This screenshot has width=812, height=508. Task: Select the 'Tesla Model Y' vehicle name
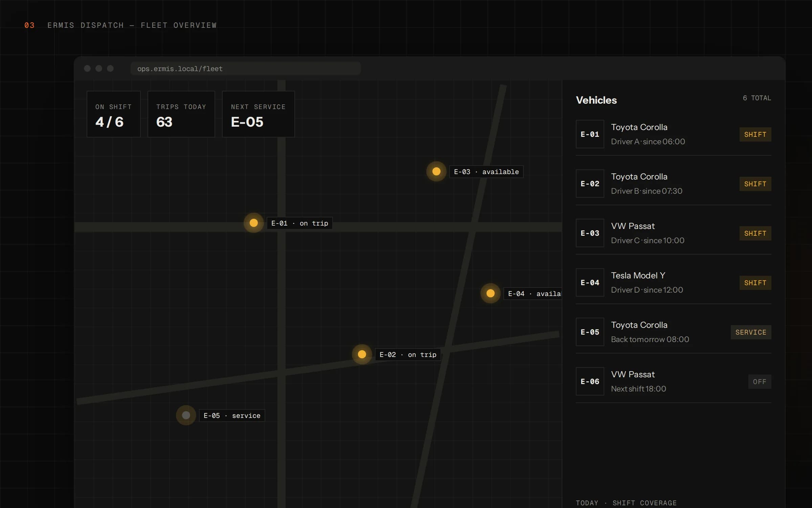point(638,276)
